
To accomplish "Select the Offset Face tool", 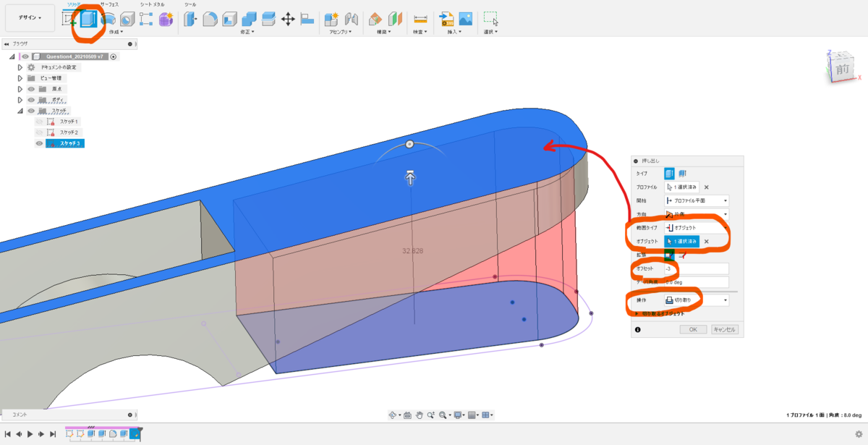I will [268, 20].
